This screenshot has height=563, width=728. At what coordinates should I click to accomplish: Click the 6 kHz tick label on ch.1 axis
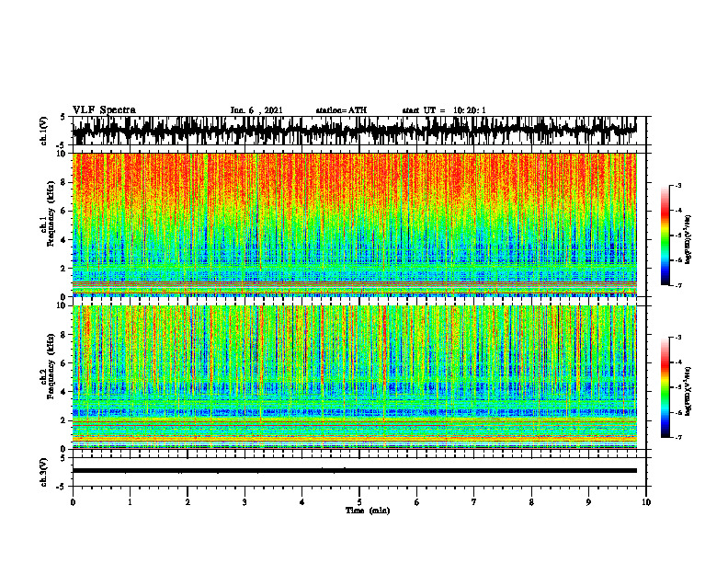pos(65,211)
